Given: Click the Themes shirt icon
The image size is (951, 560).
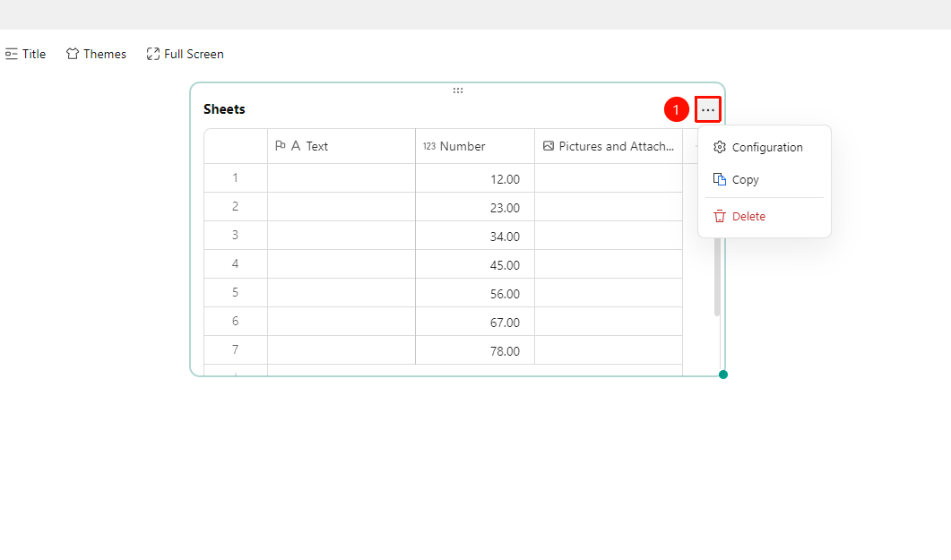Looking at the screenshot, I should click(73, 54).
